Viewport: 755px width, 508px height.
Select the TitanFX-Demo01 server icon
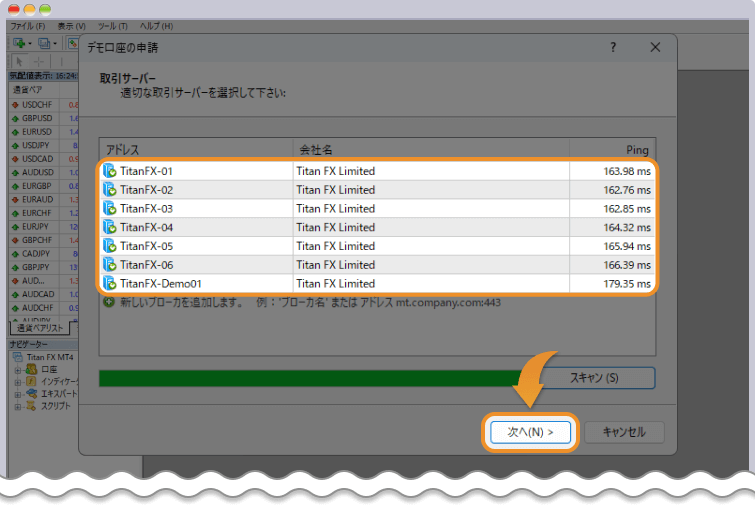(x=110, y=284)
